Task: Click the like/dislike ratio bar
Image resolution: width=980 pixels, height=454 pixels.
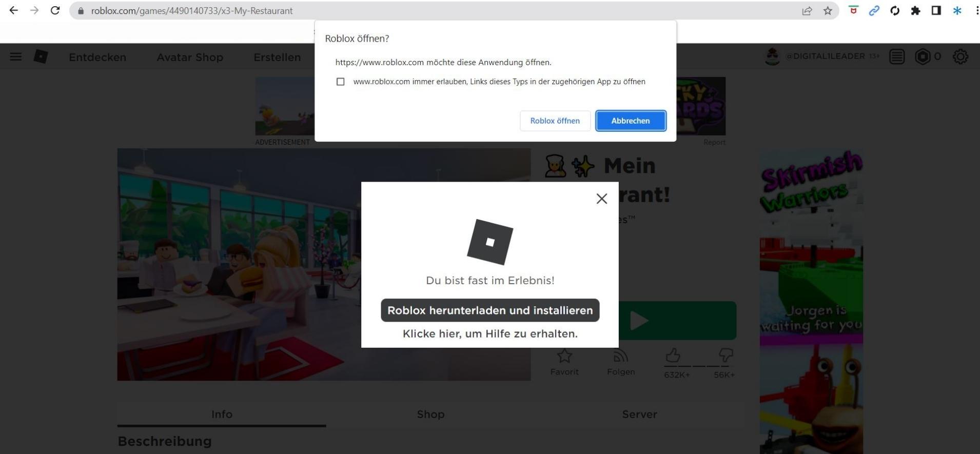Action: click(x=699, y=366)
